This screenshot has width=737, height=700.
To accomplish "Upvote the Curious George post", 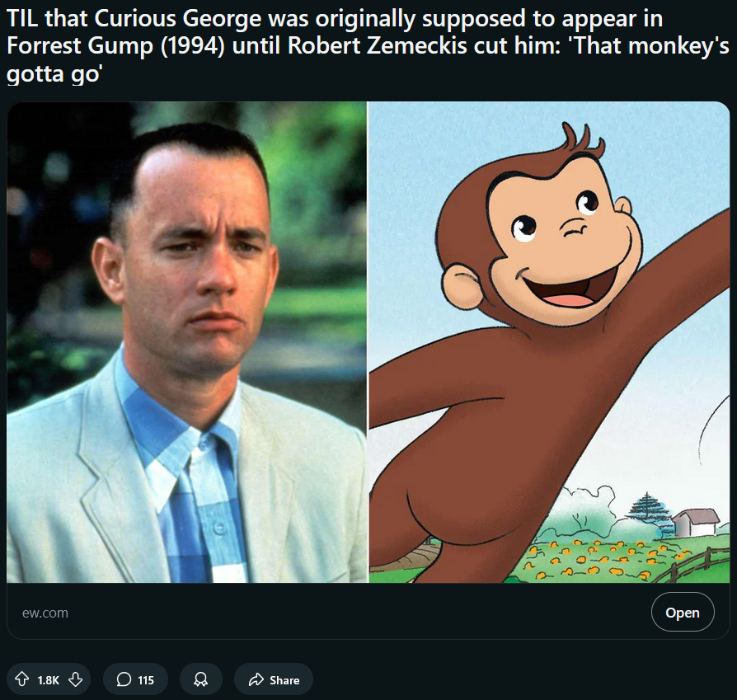I will [x=21, y=679].
